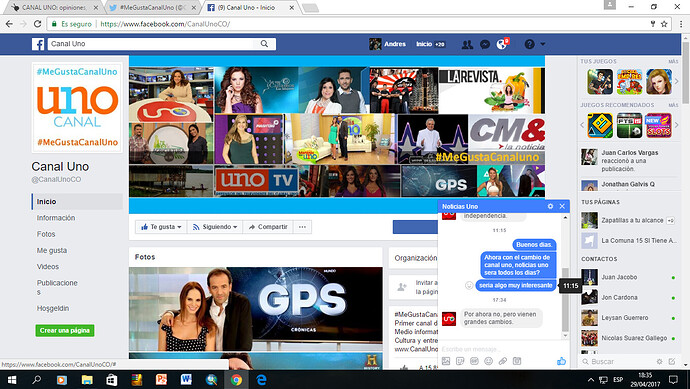This screenshot has width=690, height=389.
Task: Open Andres profile link
Action: tap(387, 44)
